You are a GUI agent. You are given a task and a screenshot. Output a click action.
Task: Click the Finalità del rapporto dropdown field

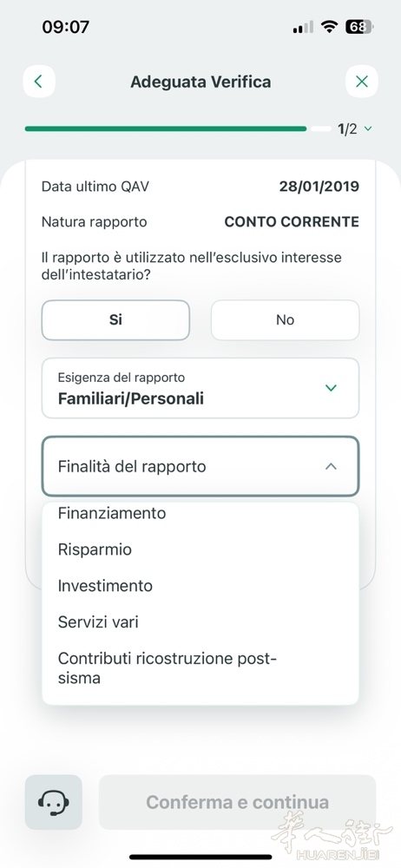coord(200,466)
